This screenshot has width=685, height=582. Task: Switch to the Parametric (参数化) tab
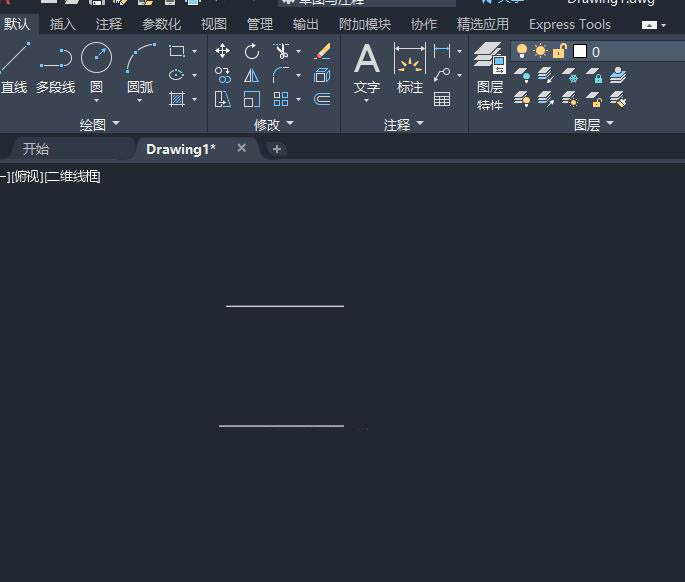(x=161, y=24)
